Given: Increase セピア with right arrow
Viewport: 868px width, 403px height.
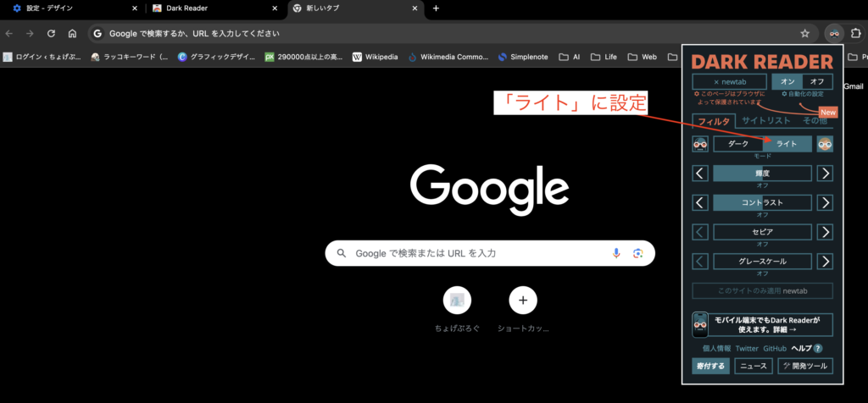Looking at the screenshot, I should pyautogui.click(x=825, y=232).
